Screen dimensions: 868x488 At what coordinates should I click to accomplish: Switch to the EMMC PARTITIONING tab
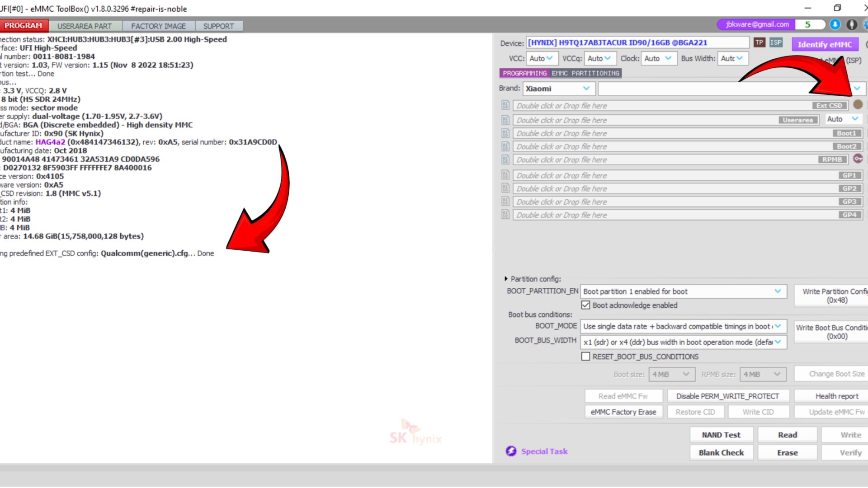pyautogui.click(x=585, y=73)
